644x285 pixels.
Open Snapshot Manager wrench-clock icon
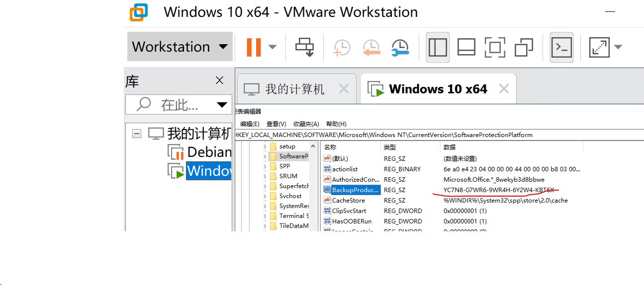pos(400,47)
